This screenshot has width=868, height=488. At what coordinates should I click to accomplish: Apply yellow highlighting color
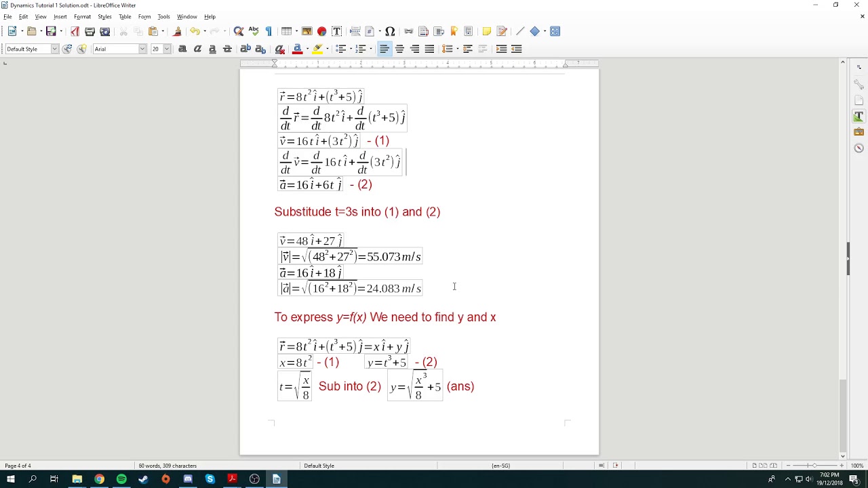point(317,49)
